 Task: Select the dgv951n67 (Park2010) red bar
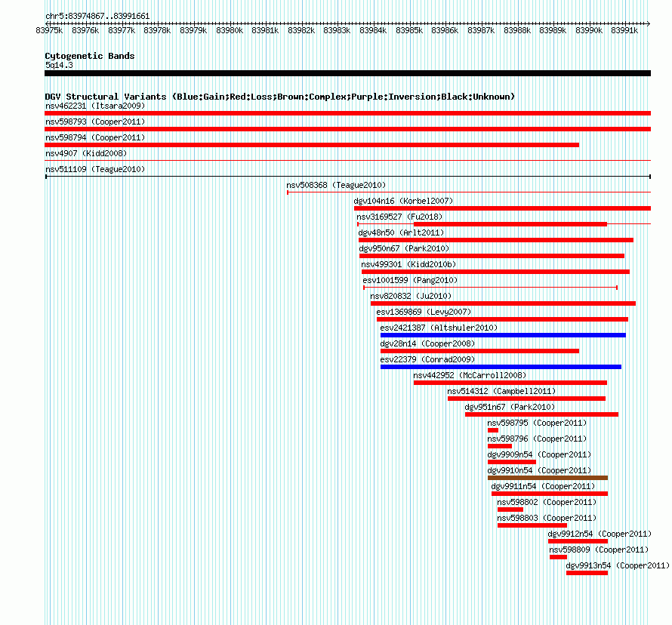541,414
